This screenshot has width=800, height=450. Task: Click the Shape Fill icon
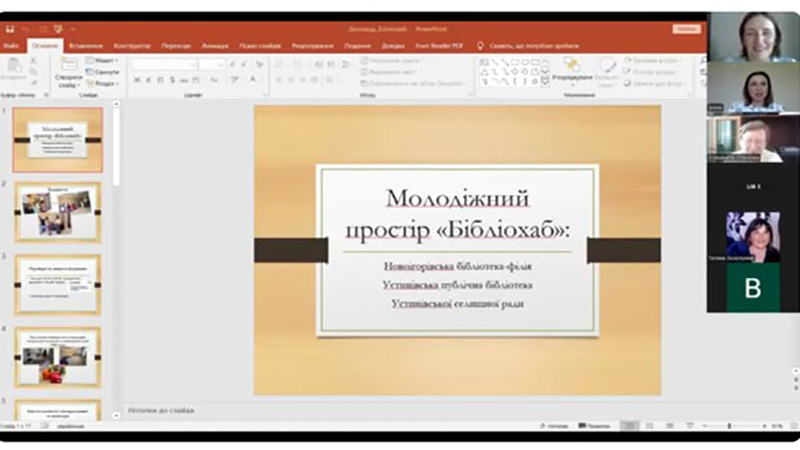(x=629, y=60)
